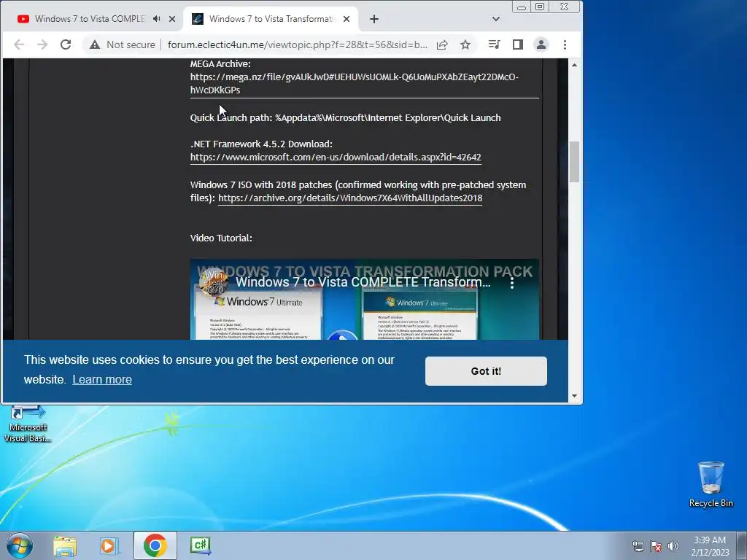
Task: Open the embedded video options menu
Action: (512, 283)
